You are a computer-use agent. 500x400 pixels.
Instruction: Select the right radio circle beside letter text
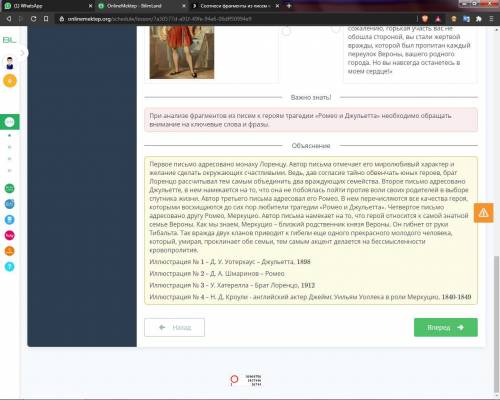point(336,29)
